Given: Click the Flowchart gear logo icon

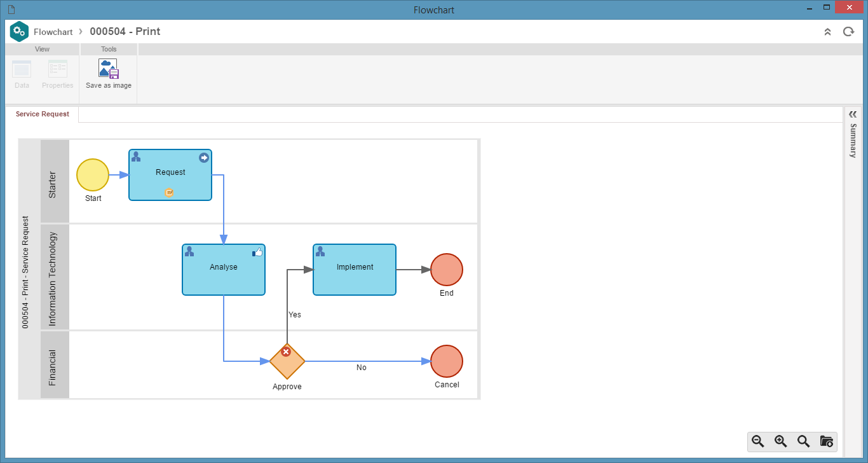Looking at the screenshot, I should pyautogui.click(x=20, y=31).
